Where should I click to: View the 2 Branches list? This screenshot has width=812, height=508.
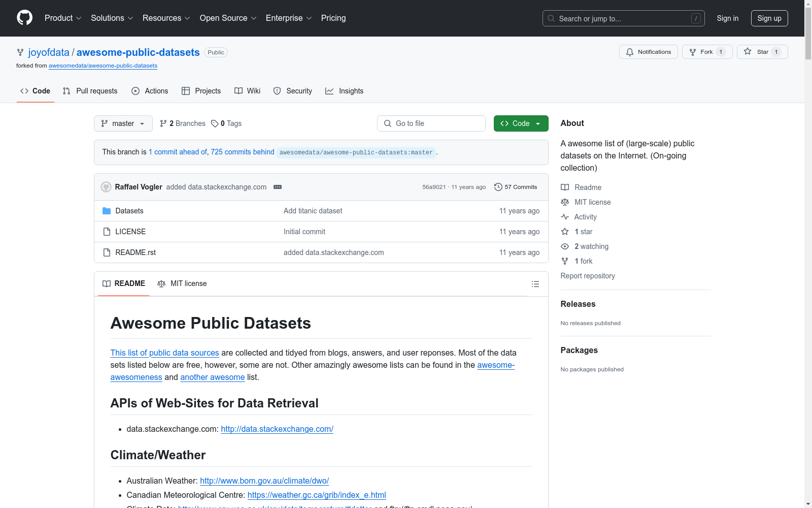point(183,123)
